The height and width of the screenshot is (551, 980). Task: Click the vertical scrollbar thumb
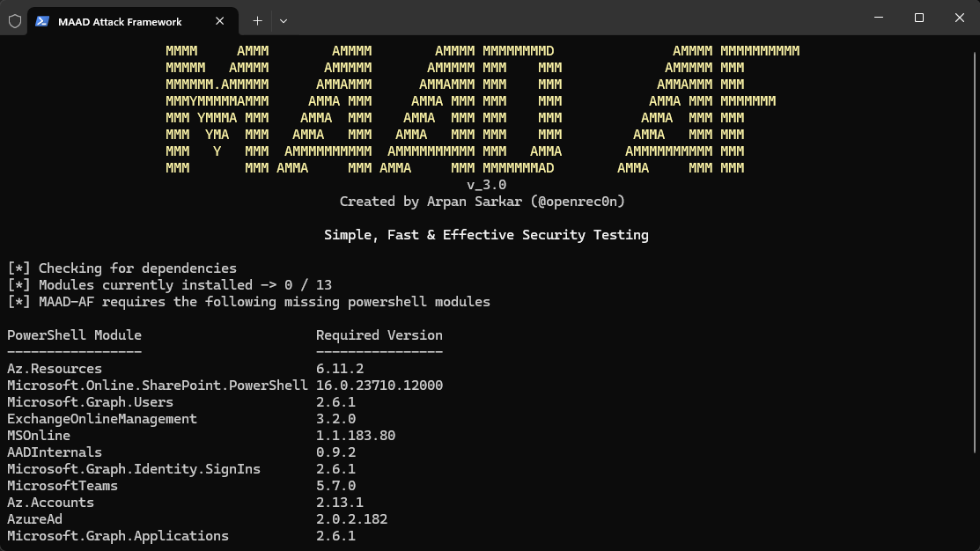[x=975, y=253]
